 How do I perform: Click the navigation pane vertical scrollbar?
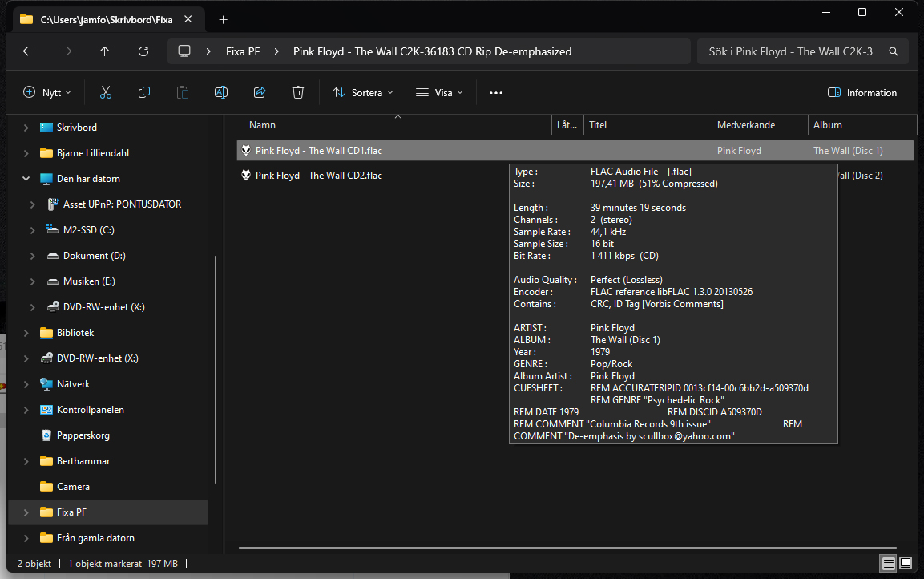[216, 370]
